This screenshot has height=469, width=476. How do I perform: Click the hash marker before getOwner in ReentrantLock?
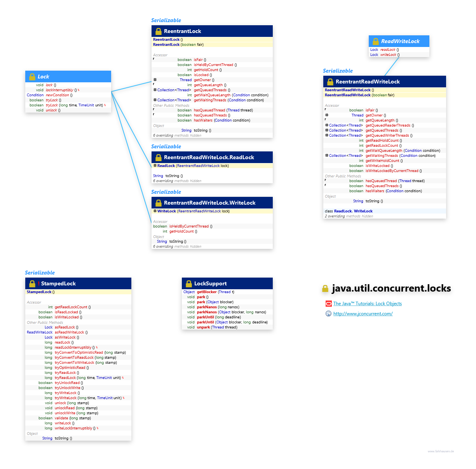(x=155, y=80)
